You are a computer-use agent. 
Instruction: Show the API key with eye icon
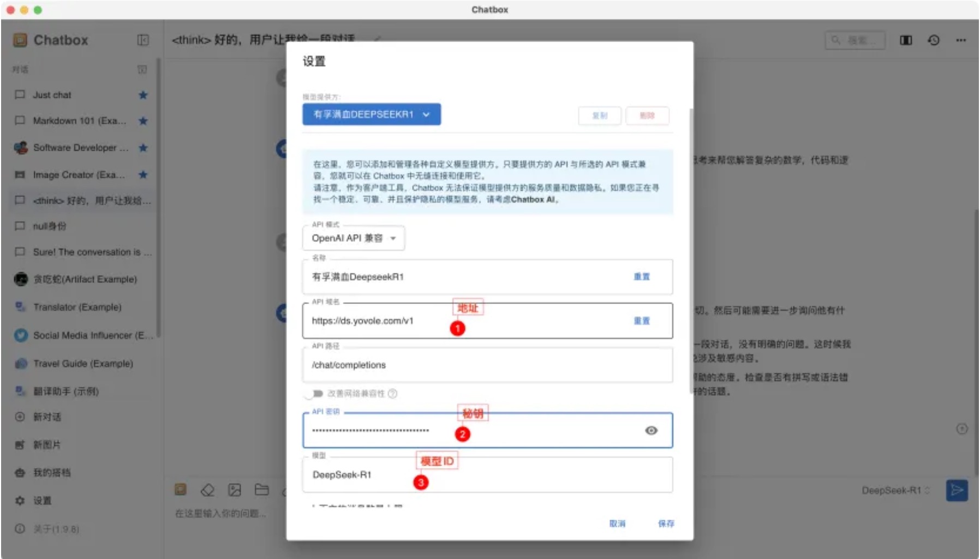[651, 431]
